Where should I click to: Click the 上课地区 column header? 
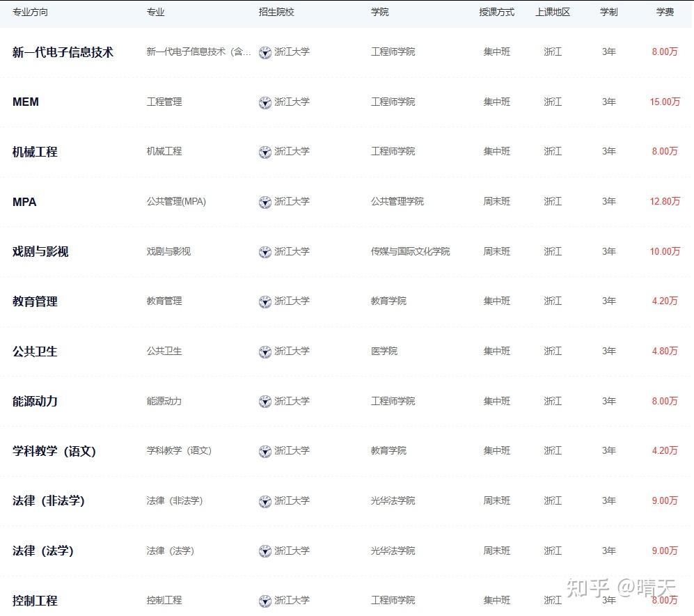553,12
